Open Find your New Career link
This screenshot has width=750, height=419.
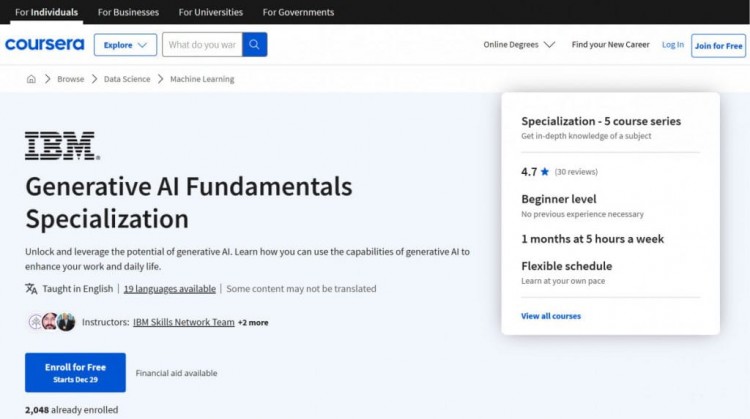[610, 44]
